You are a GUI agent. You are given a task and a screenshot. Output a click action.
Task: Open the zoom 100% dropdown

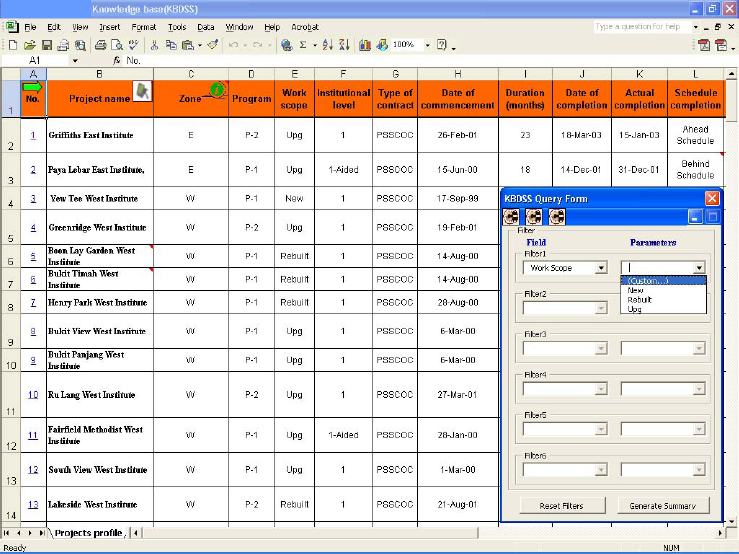tap(427, 45)
